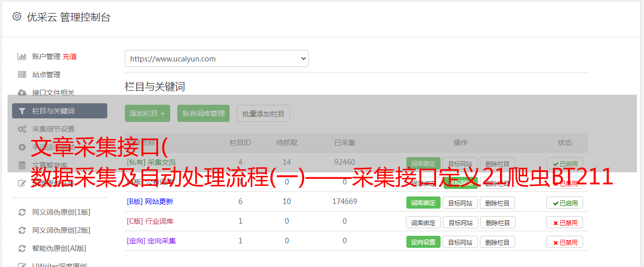Click 删除栏目 in the 行业词库 row
This screenshot has height=267, width=644.
point(497,222)
